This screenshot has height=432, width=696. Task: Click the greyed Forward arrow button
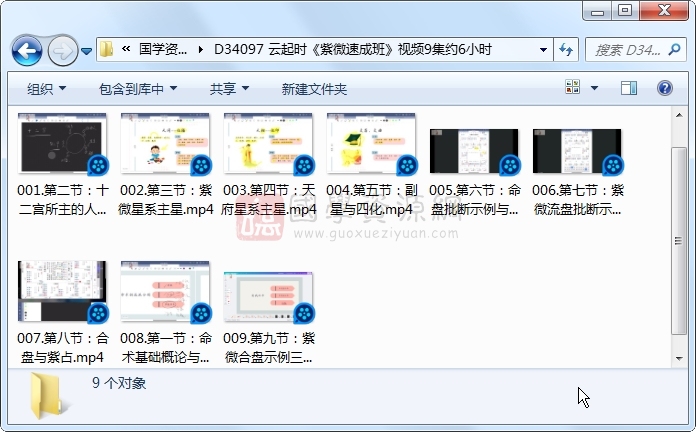[x=62, y=51]
